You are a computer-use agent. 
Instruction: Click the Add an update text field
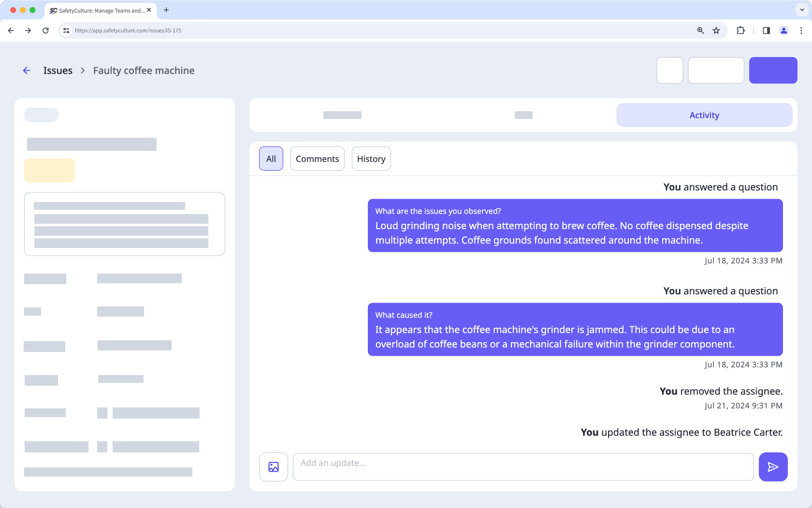click(x=523, y=467)
